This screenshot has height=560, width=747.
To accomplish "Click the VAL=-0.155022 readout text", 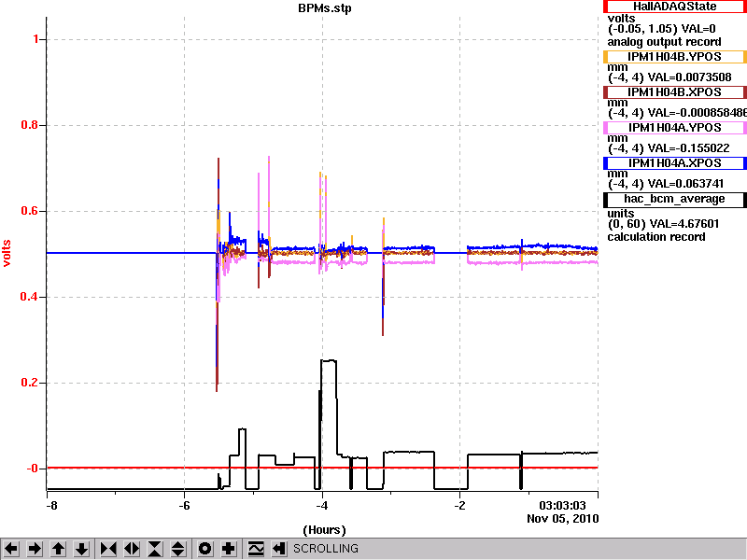I will tap(688, 148).
